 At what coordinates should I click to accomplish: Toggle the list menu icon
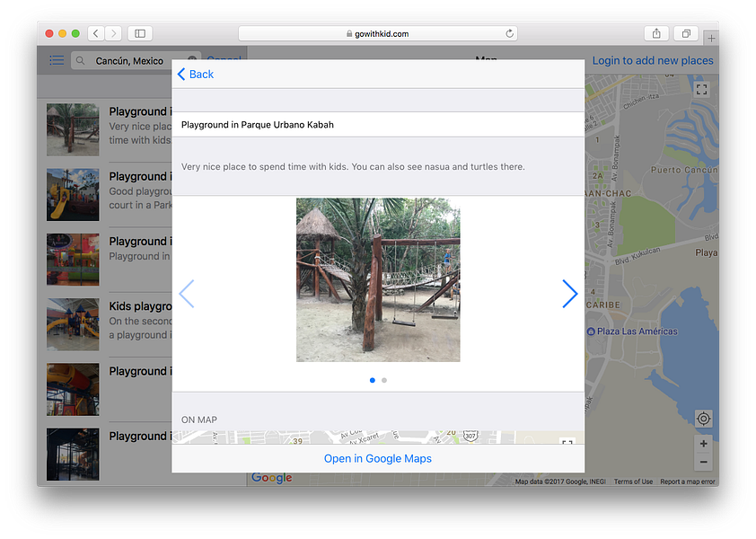point(57,60)
